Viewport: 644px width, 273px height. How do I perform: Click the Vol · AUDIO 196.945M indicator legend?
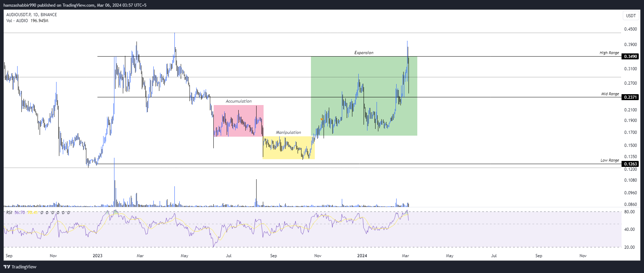(x=27, y=21)
